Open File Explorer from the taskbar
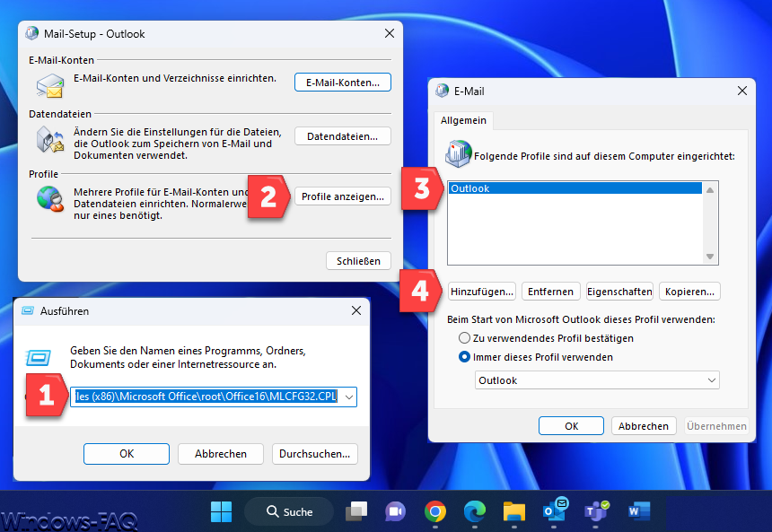Viewport: 772px width, 532px height. pos(514,512)
